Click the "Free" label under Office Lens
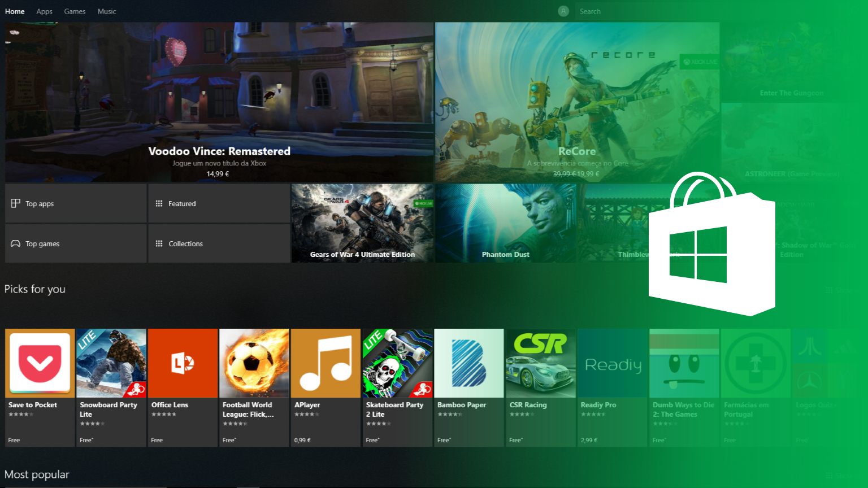The height and width of the screenshot is (488, 868). pyautogui.click(x=157, y=440)
